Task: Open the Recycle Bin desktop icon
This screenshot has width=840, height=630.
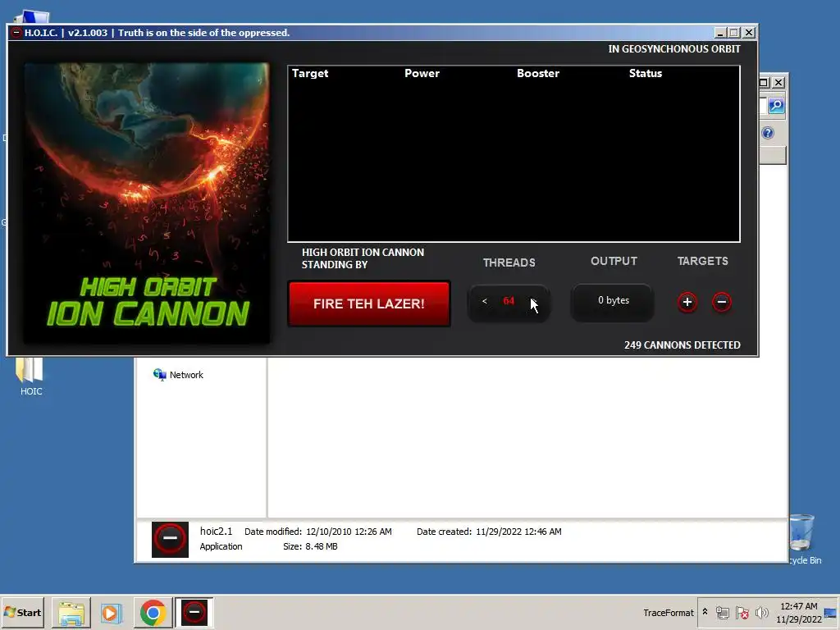Action: point(804,539)
